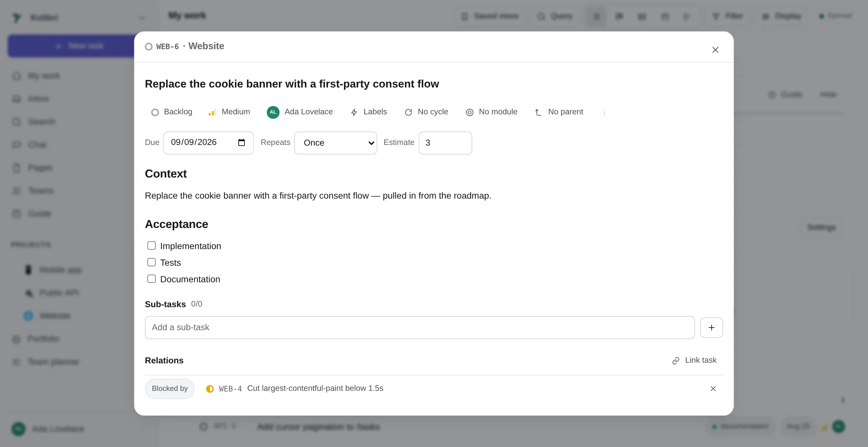Screen dimensions: 868x447
Task: Check the Documentation checkbox
Action: 152,279
